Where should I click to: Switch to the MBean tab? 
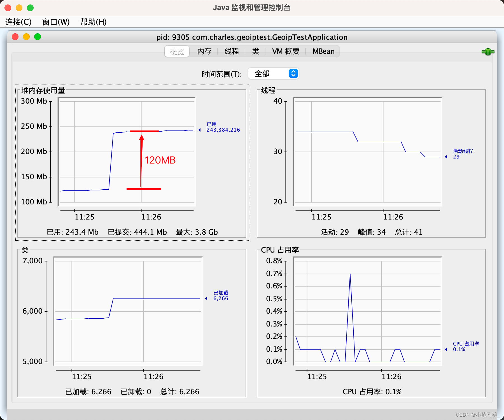tap(323, 51)
